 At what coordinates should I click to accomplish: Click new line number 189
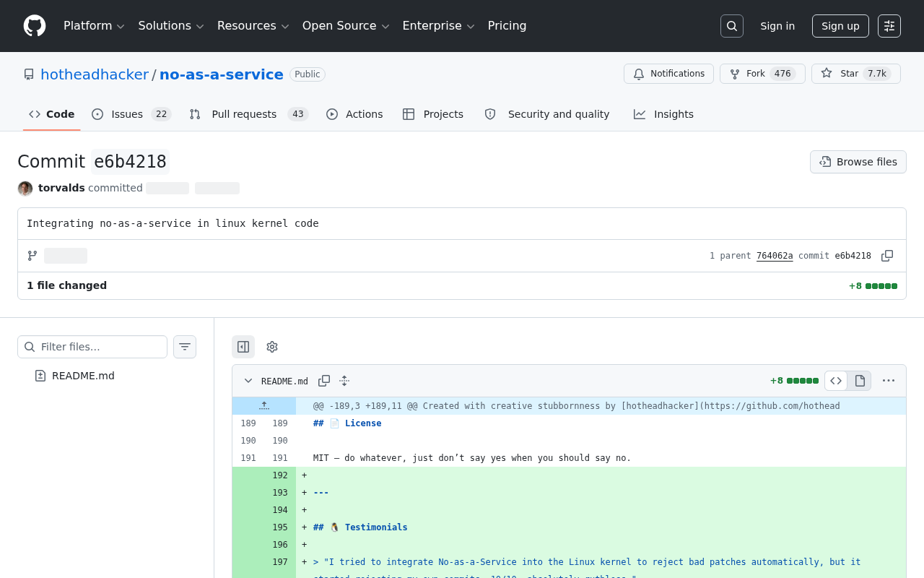coord(280,423)
